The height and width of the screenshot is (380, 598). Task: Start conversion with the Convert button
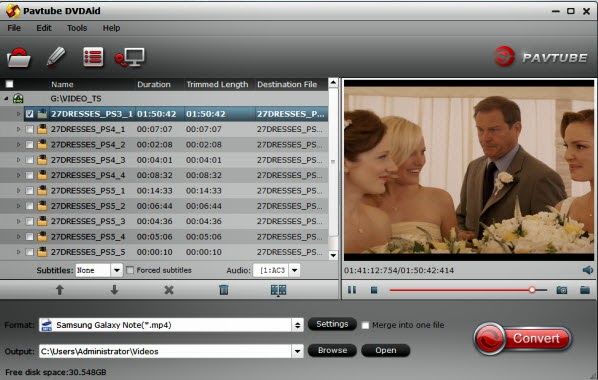523,338
